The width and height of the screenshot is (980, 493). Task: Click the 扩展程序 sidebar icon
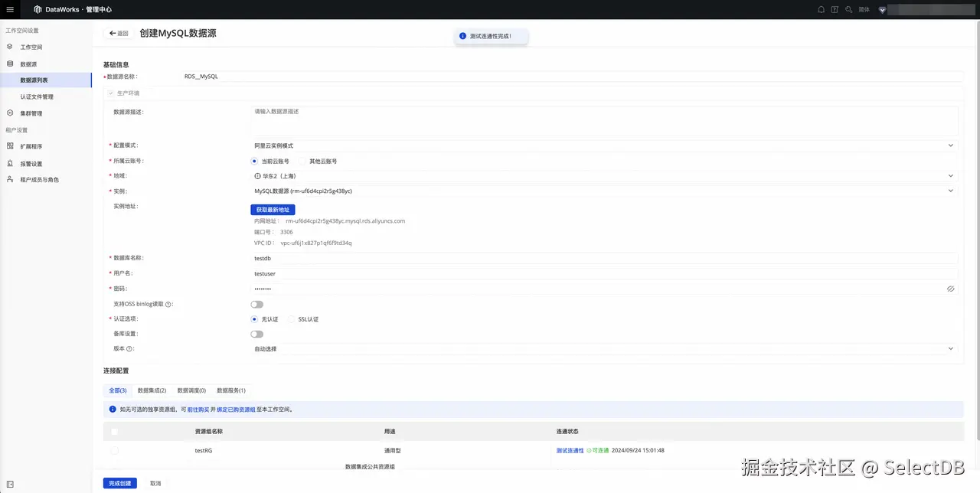coord(10,146)
